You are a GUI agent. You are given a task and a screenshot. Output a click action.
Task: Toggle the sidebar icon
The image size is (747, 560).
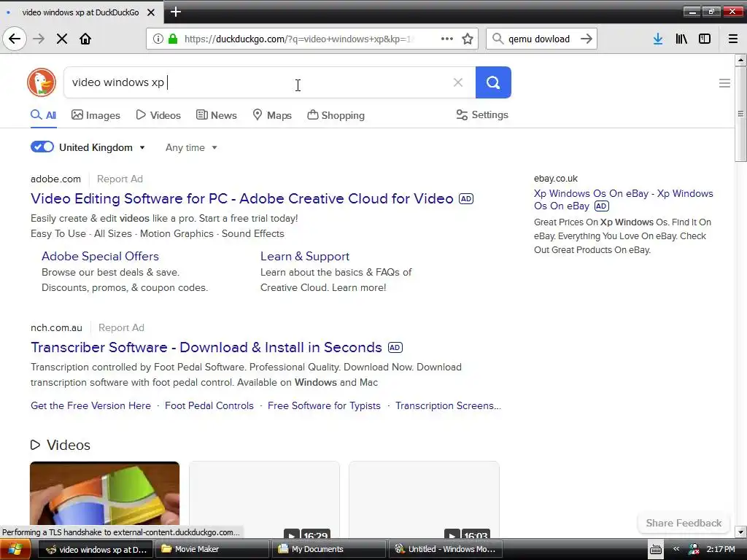click(705, 39)
